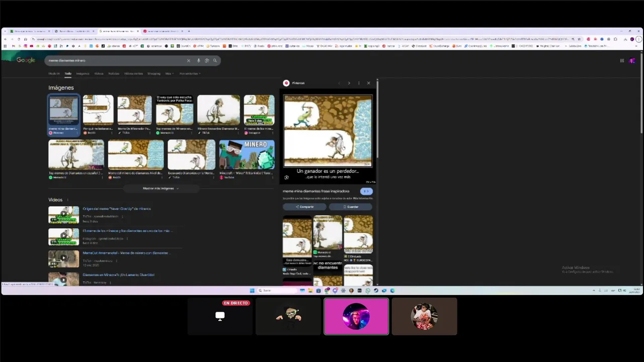Open the Minecraft MINERO image thumbnail
This screenshot has height=362, width=644.
point(247,155)
